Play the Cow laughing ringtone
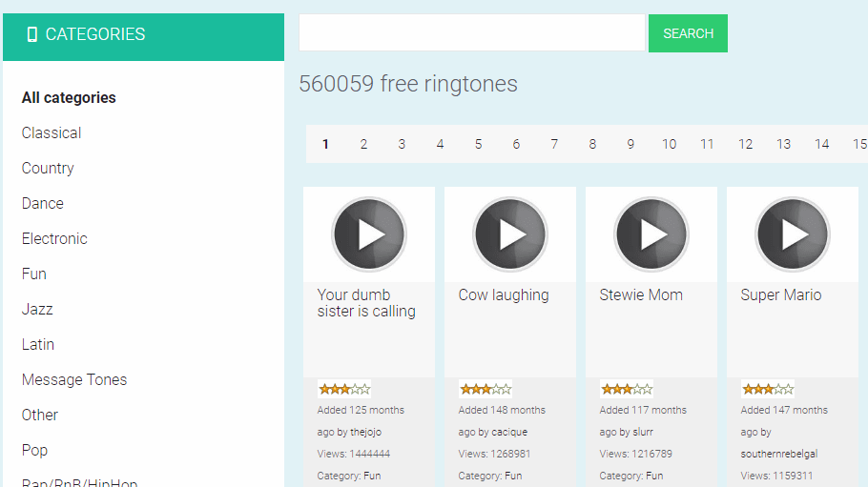The width and height of the screenshot is (868, 487). pyautogui.click(x=509, y=234)
